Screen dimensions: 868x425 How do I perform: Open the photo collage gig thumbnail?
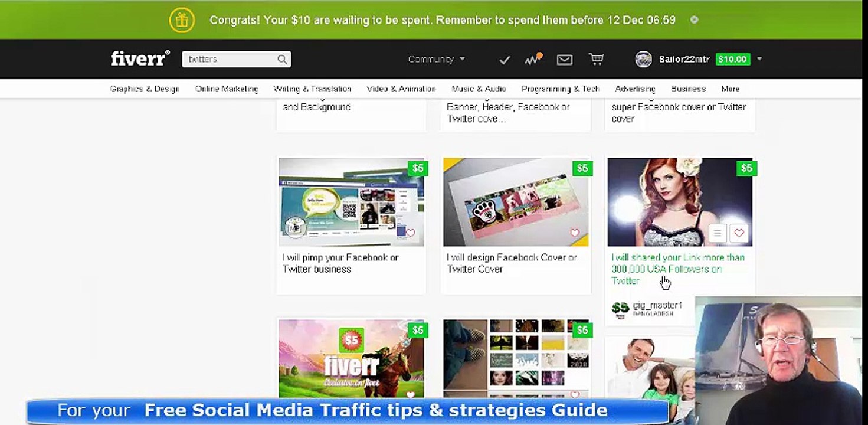(516, 358)
